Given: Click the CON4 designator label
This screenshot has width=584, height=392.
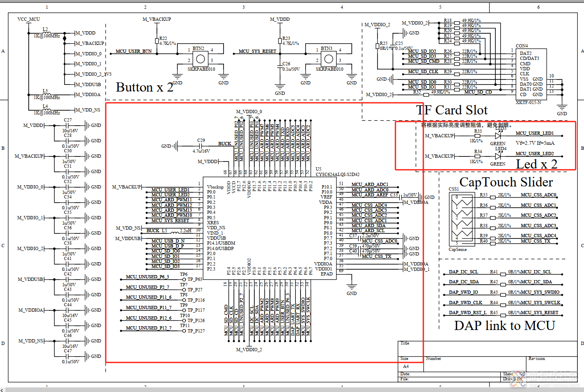Looking at the screenshot, I should point(522,46).
